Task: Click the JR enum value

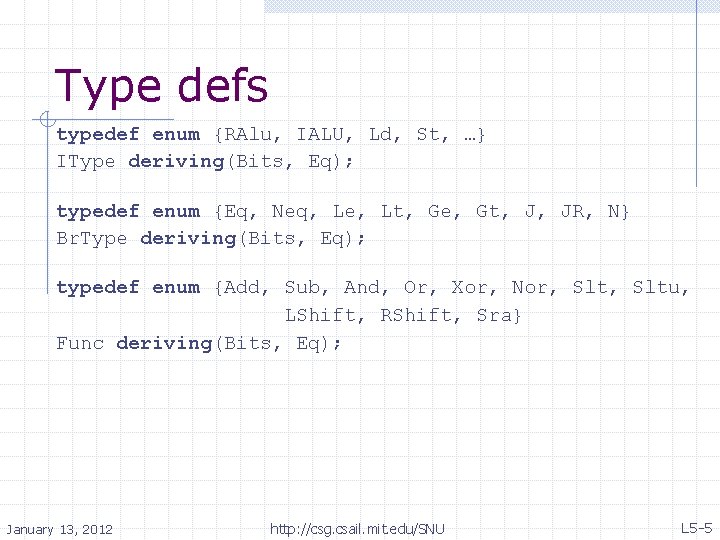Action: [x=572, y=212]
